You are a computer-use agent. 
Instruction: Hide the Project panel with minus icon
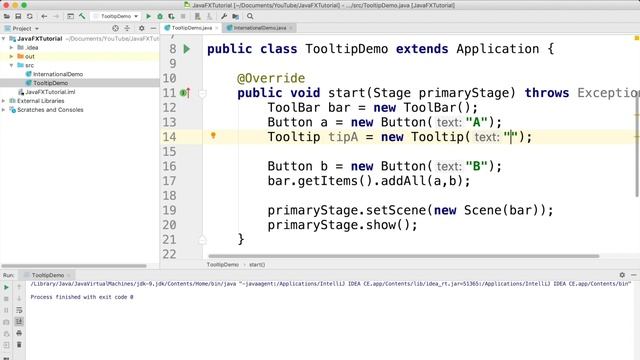(153, 28)
